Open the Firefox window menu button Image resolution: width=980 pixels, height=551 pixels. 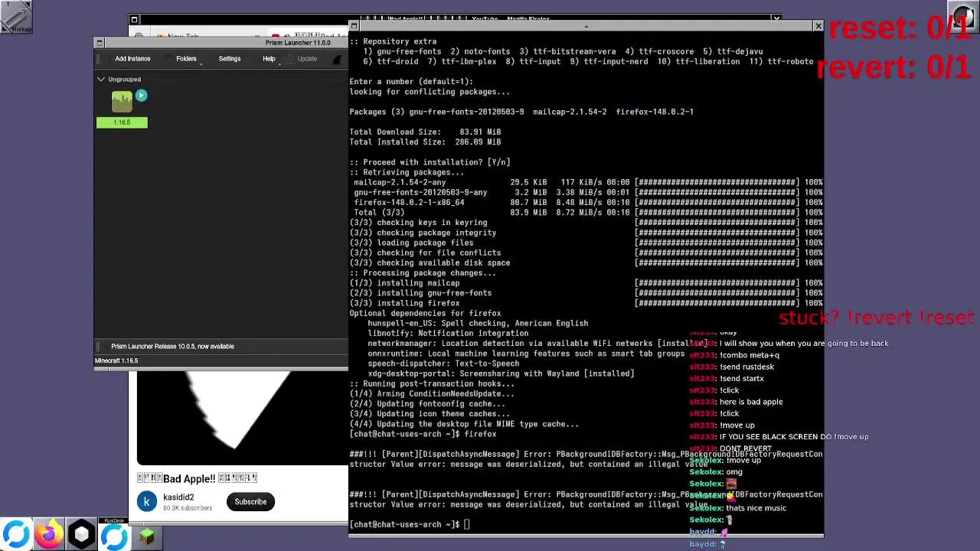[x=134, y=20]
